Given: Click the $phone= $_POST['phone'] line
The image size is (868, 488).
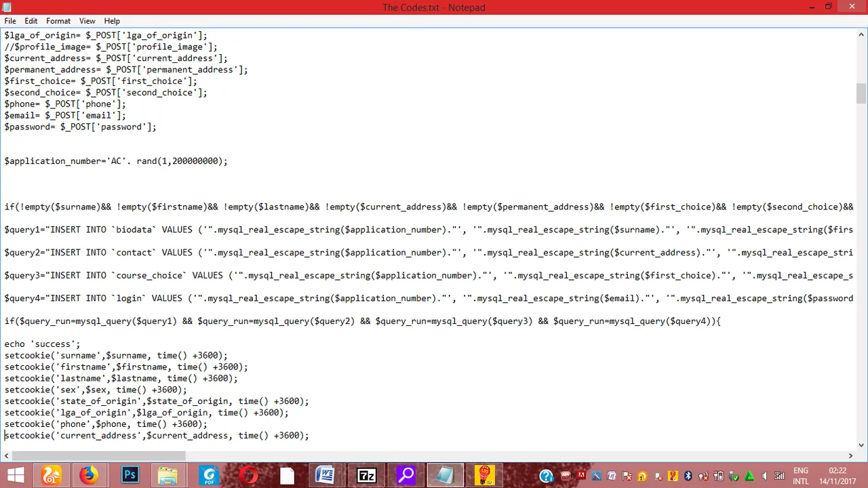Looking at the screenshot, I should pos(65,104).
